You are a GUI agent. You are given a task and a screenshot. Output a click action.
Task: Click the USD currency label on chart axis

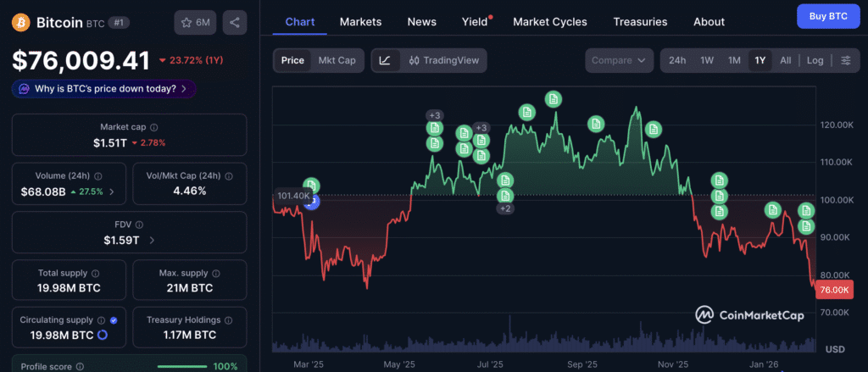coord(835,350)
